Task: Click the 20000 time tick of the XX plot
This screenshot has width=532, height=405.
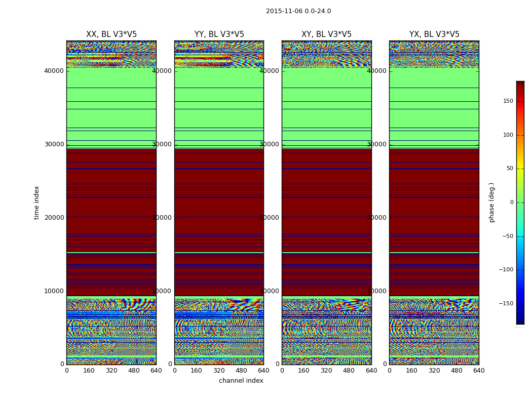Action: coord(54,218)
